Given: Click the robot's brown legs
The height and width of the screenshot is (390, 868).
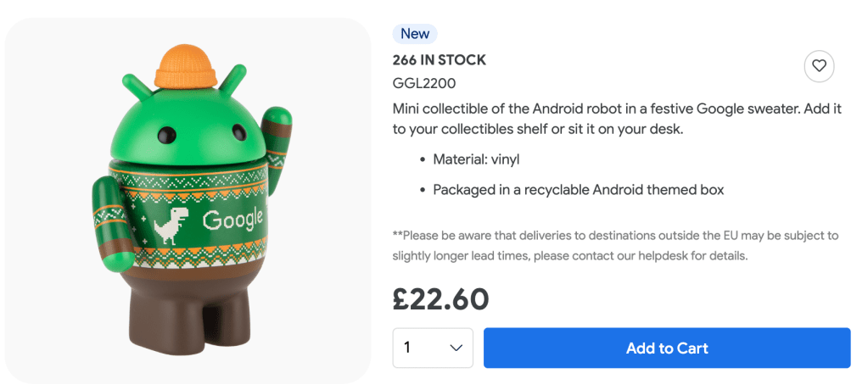Looking at the screenshot, I should 184,322.
